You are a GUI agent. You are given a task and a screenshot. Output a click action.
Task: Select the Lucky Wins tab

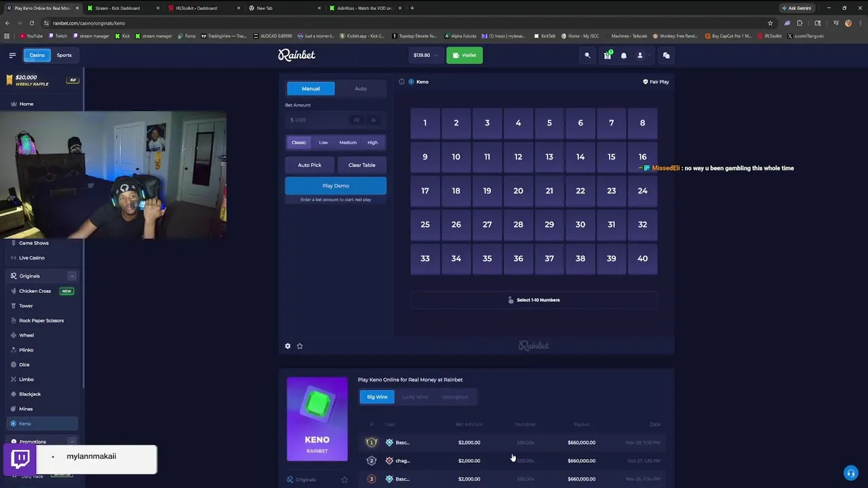[x=414, y=397]
